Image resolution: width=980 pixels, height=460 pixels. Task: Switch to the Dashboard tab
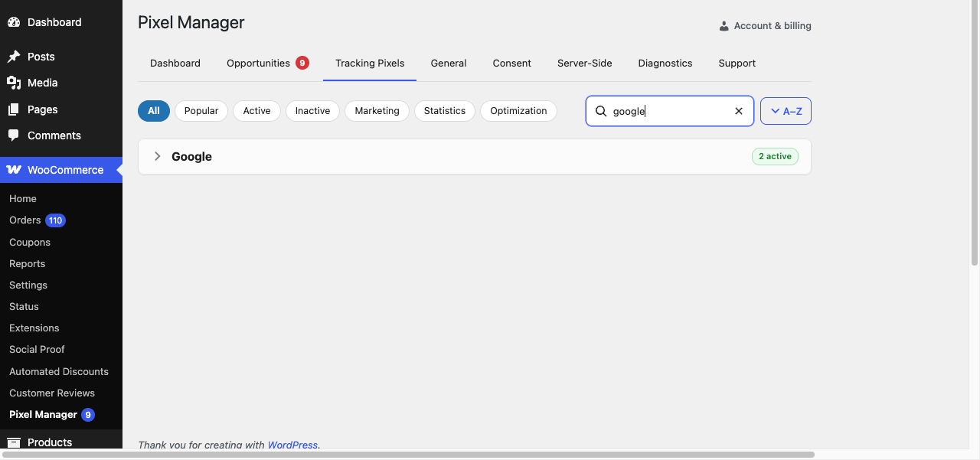(175, 64)
